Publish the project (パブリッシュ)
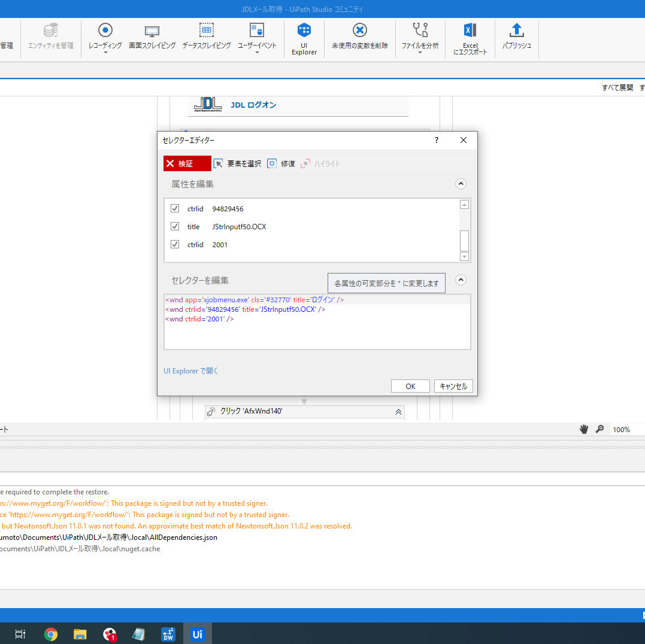 pyautogui.click(x=517, y=37)
